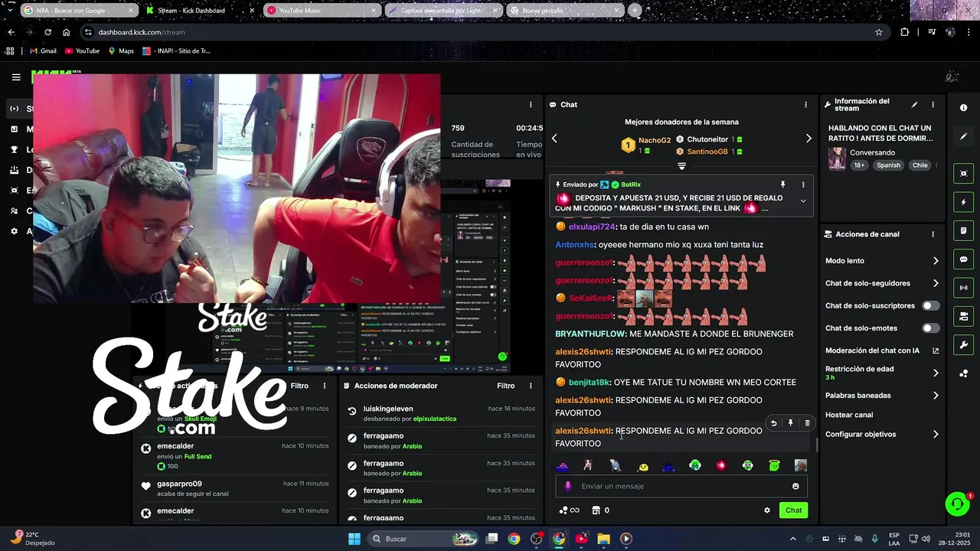
Task: Select the yellow duck quick emote
Action: tap(643, 465)
